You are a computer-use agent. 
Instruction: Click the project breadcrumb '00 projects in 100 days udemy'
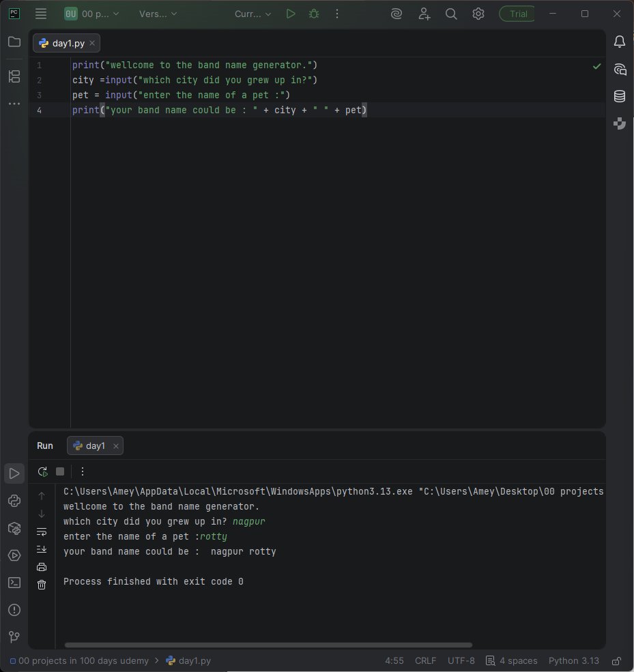(79, 661)
